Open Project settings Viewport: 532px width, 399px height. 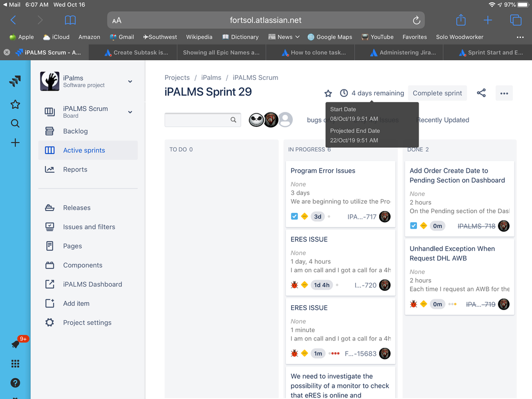point(88,323)
